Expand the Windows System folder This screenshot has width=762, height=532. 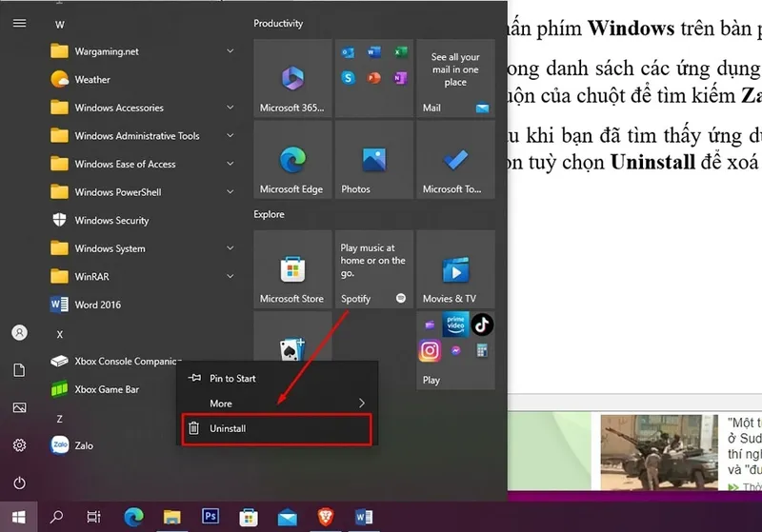pyautogui.click(x=231, y=248)
